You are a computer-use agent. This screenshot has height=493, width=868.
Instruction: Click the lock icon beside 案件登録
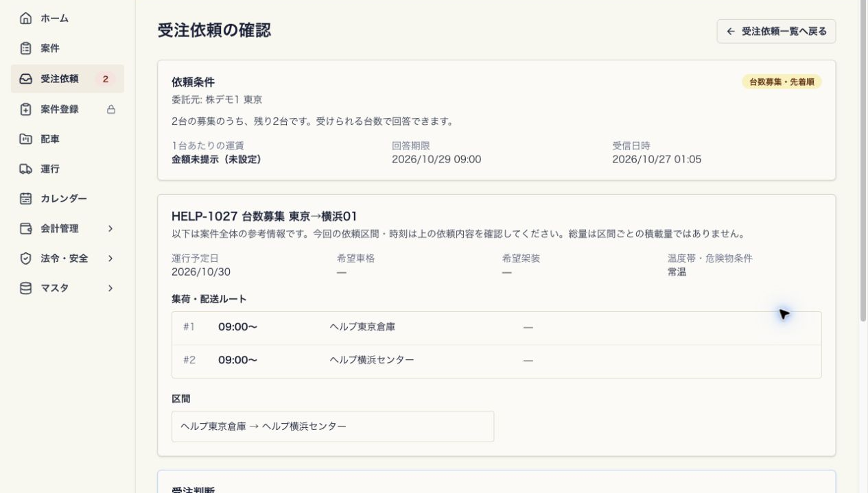point(111,109)
